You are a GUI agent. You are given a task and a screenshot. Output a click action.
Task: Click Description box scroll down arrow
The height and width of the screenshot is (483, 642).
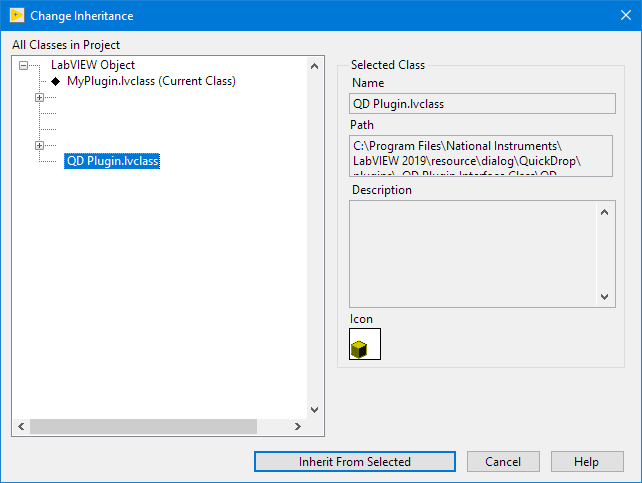[x=604, y=297]
